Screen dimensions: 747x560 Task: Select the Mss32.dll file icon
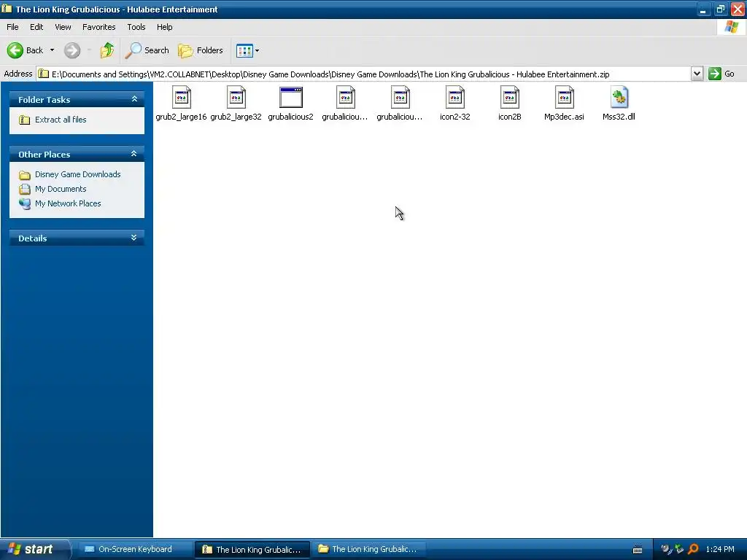point(619,98)
